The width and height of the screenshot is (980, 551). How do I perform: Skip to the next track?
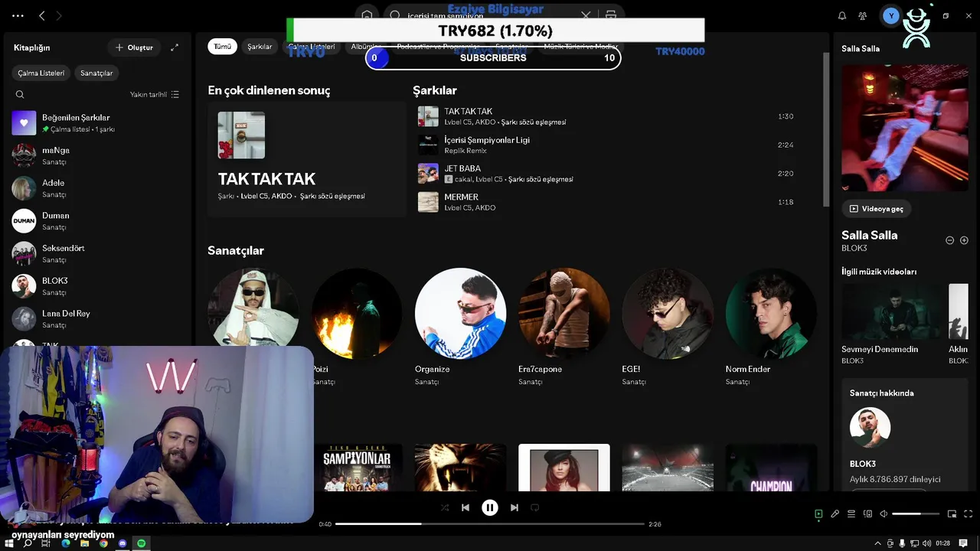(x=514, y=507)
